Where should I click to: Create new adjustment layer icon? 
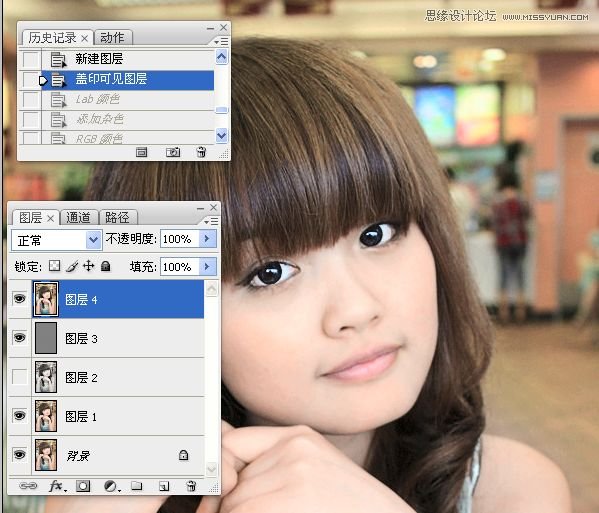click(112, 486)
